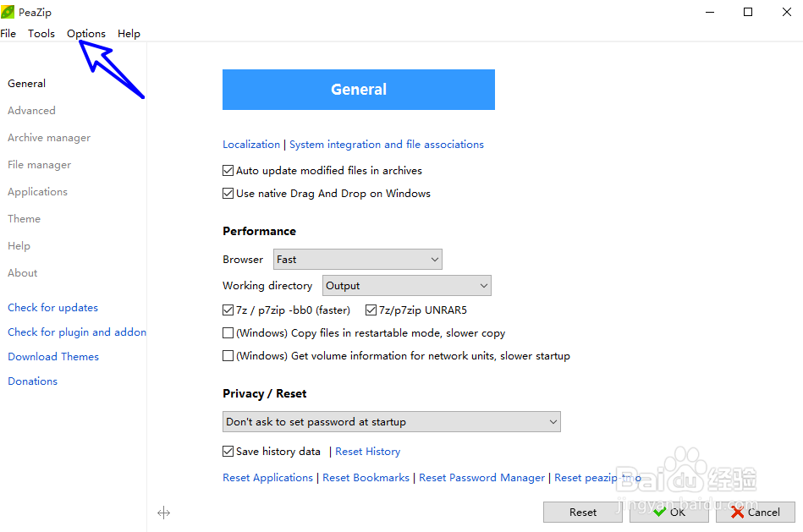
Task: Toggle 7z / p7zip -bb0 (faster) checkbox
Action: [x=287, y=310]
